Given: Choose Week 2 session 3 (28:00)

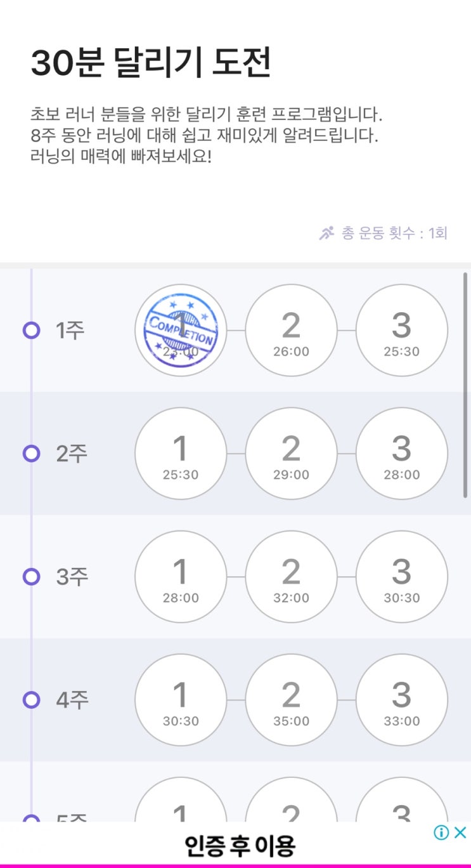Looking at the screenshot, I should (401, 454).
